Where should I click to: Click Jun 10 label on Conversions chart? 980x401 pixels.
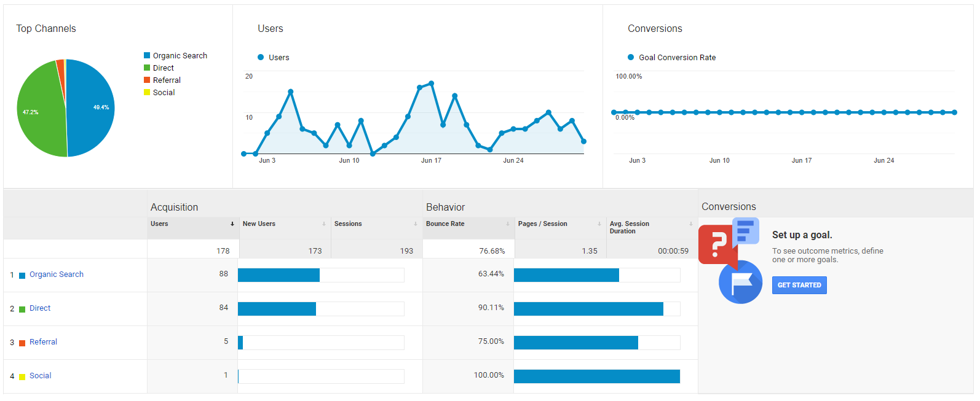719,160
